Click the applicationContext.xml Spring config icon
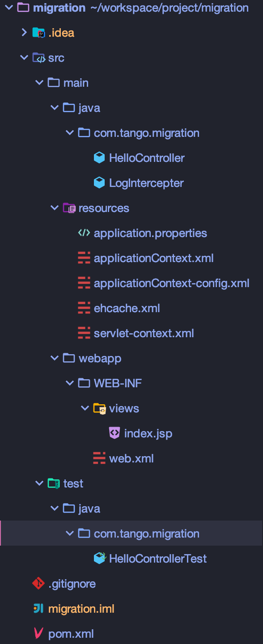The width and height of the screenshot is (263, 644). click(84, 258)
